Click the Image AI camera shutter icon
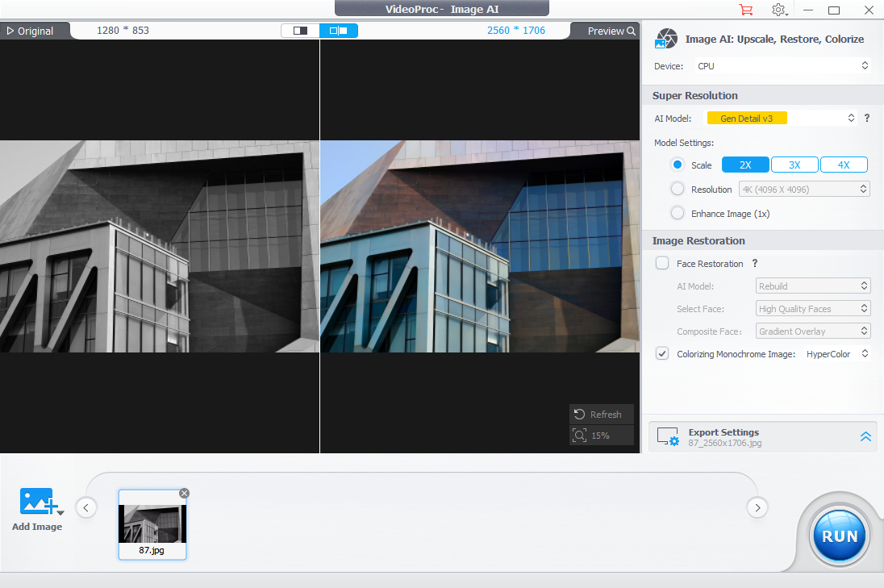This screenshot has height=588, width=884. (665, 39)
